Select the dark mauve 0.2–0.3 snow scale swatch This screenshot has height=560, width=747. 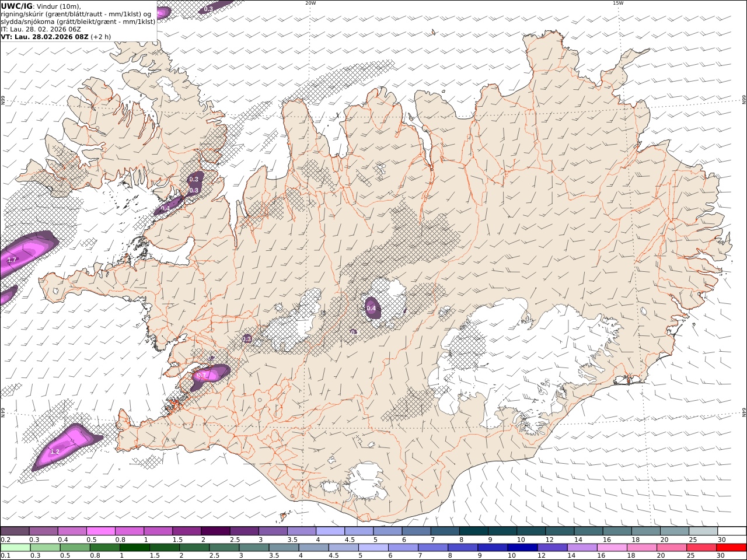(15, 531)
